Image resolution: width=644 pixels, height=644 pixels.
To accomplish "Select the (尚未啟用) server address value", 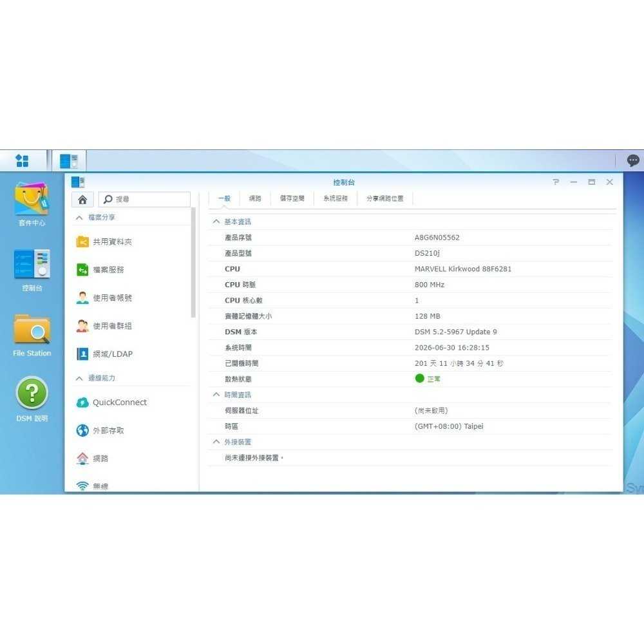I will tap(431, 411).
